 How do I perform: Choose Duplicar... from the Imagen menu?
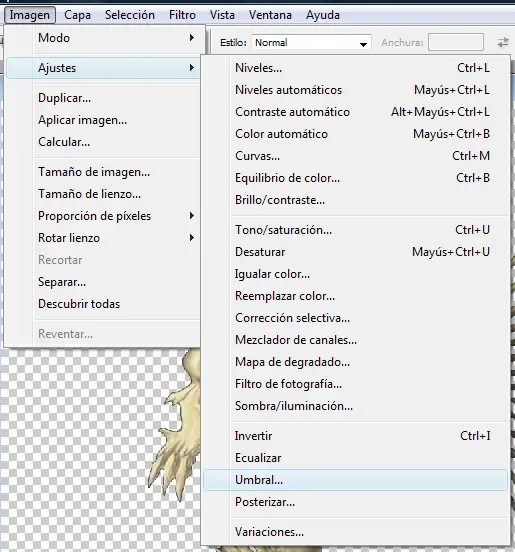(104, 98)
